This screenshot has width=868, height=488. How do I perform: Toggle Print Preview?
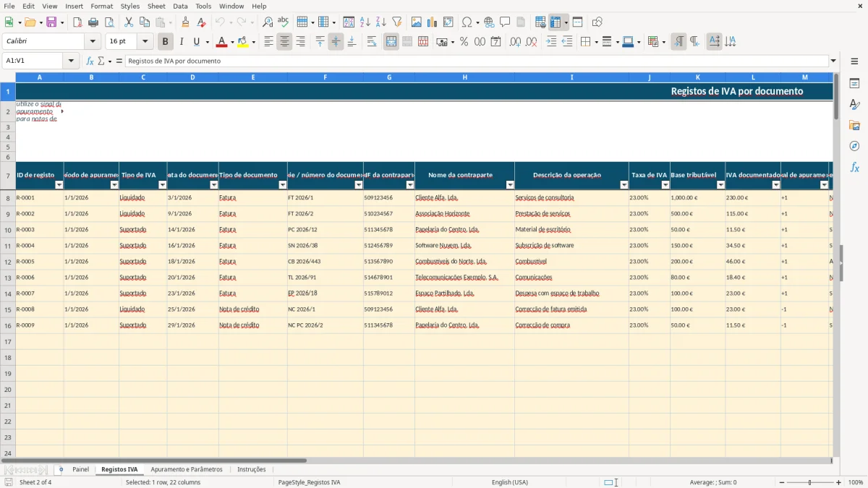(109, 22)
